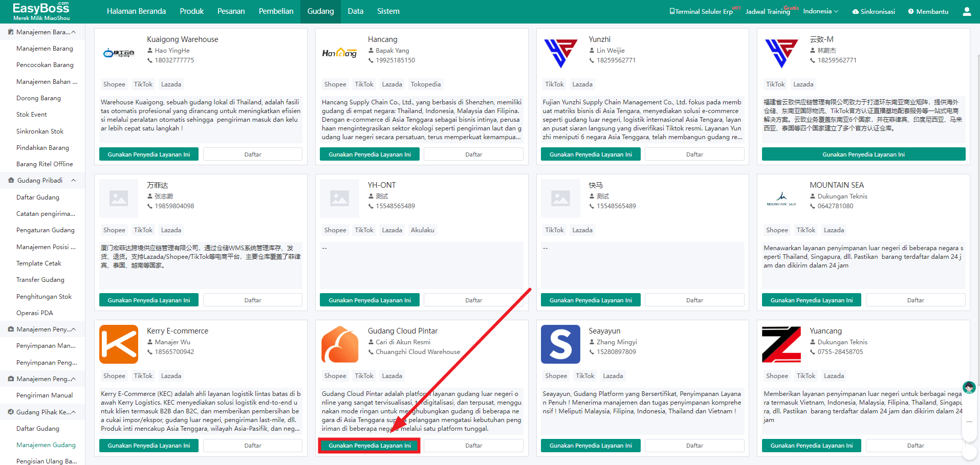Click Kuaigong Warehouse logo
Image resolution: width=980 pixels, height=465 pixels.
tap(119, 53)
